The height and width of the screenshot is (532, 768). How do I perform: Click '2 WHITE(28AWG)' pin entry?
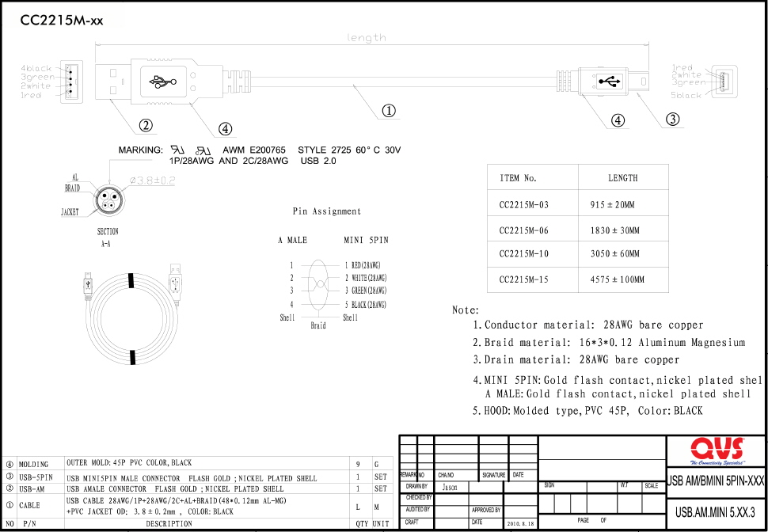365,278
